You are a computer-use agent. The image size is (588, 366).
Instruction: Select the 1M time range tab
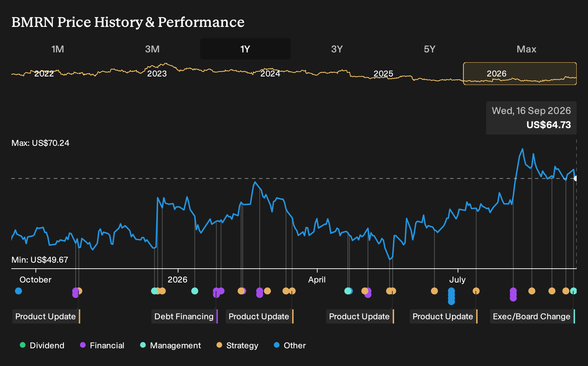(x=58, y=49)
